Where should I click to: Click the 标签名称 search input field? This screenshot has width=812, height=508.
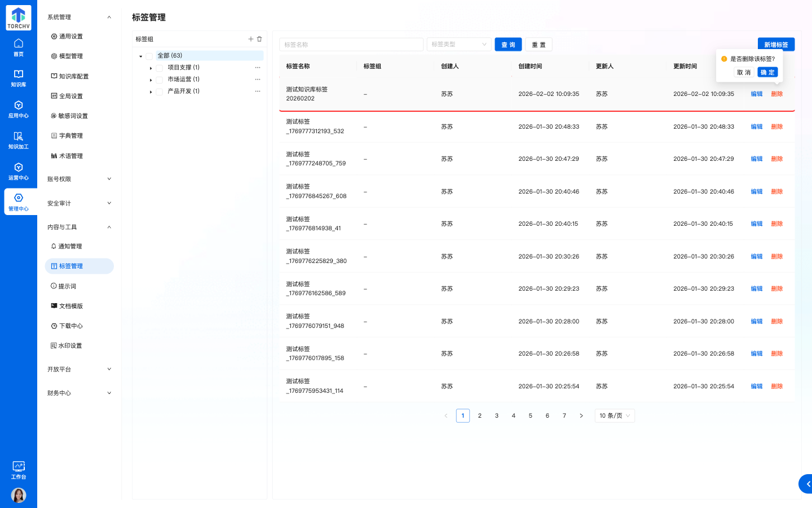pos(351,45)
